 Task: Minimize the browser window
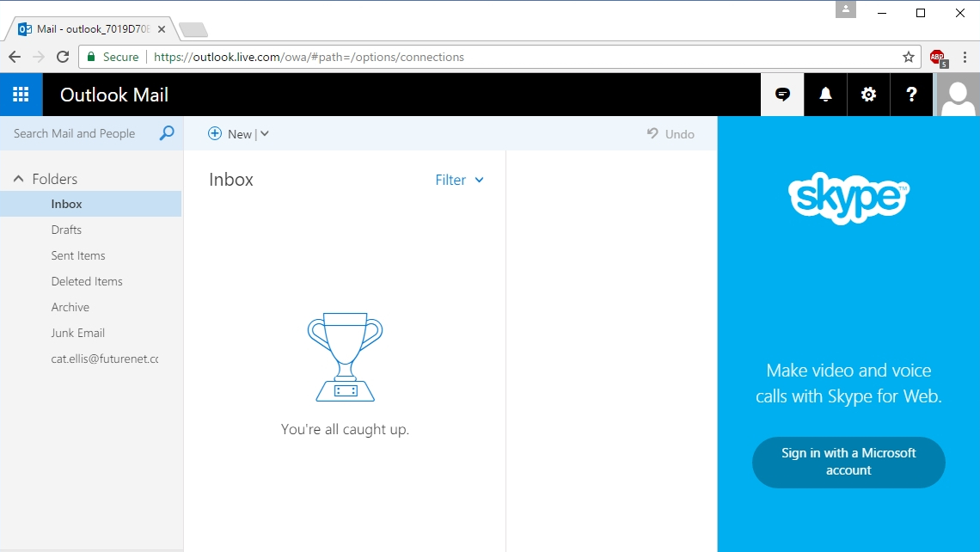[x=882, y=13]
